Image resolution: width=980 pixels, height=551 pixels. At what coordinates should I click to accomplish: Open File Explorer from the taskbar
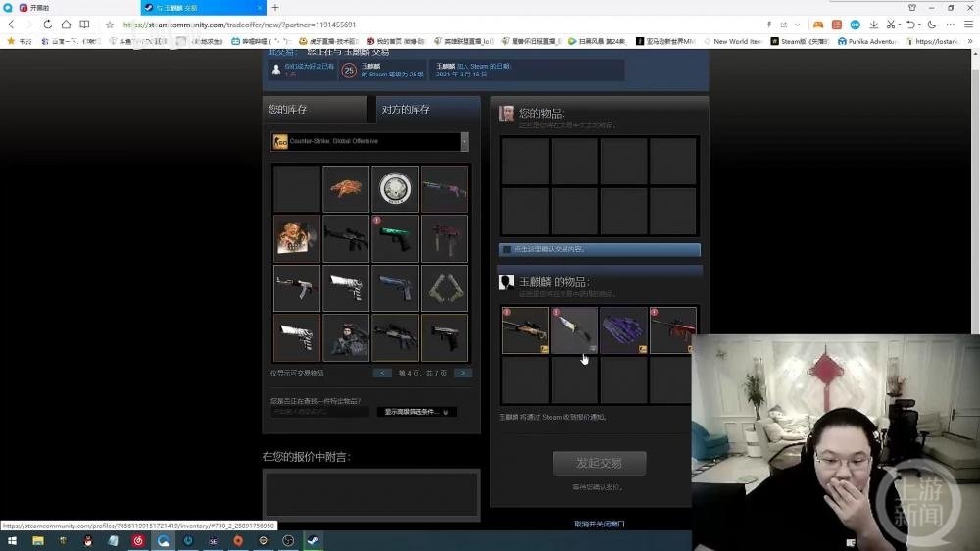point(38,540)
